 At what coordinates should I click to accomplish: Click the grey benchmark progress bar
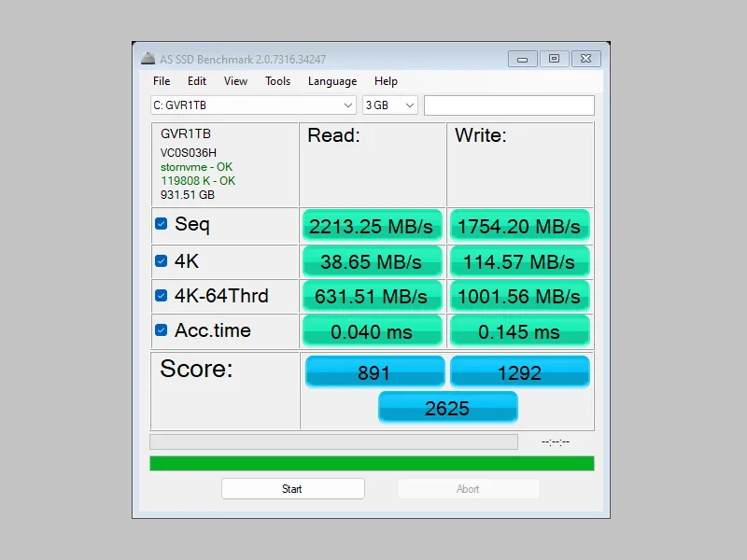point(331,441)
